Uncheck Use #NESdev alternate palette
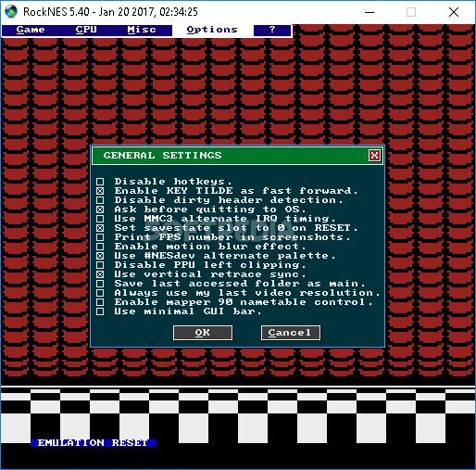The image size is (476, 470). pos(100,256)
